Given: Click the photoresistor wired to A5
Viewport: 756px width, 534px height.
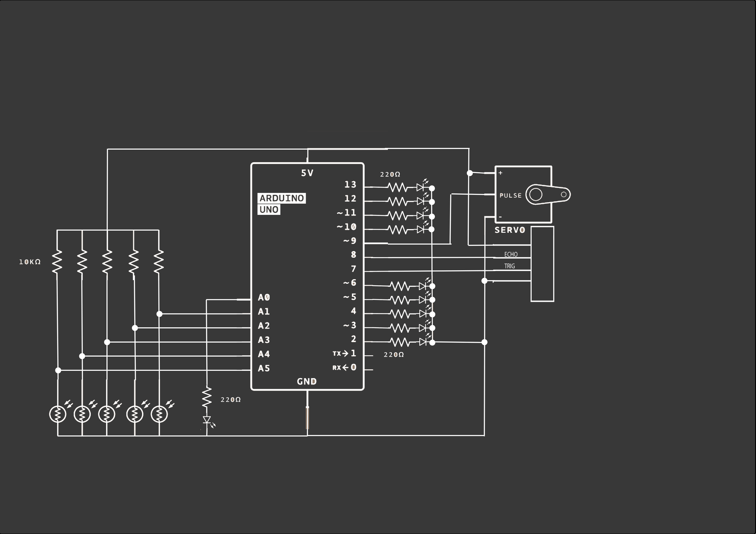Looking at the screenshot, I should [x=58, y=414].
